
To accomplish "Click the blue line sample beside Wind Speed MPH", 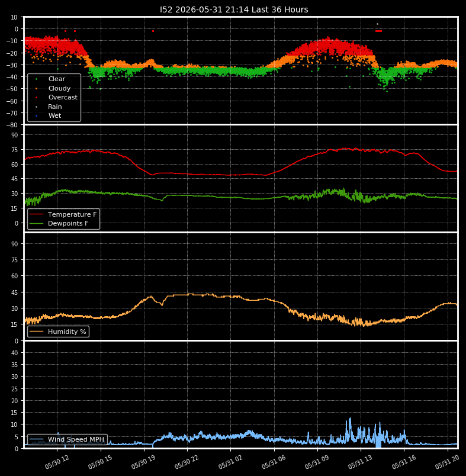I will point(37,439).
